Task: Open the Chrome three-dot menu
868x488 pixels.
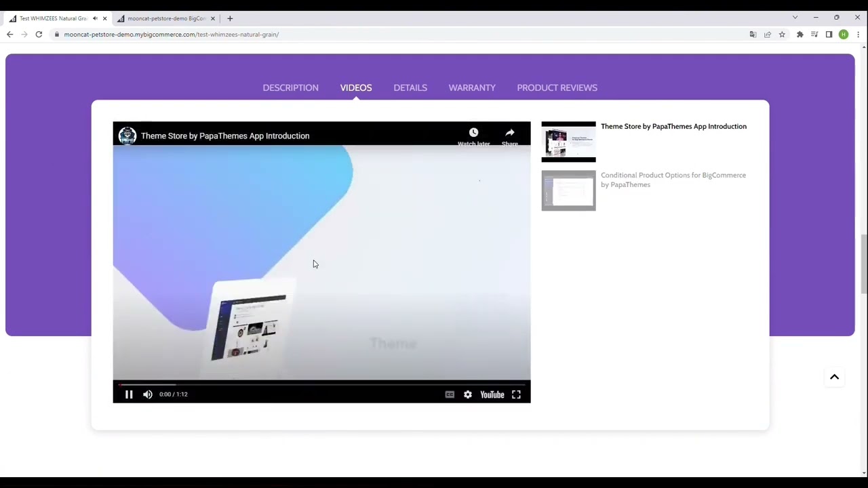Action: [858, 35]
